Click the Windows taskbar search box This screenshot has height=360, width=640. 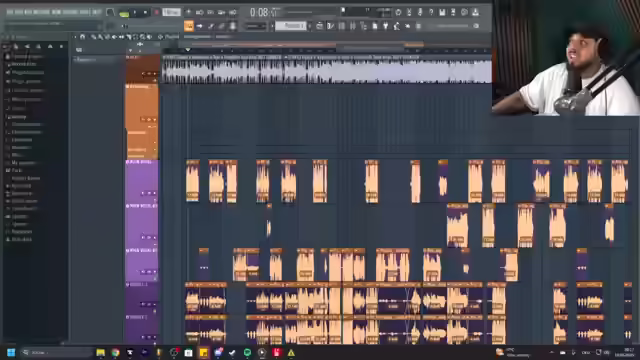57,352
